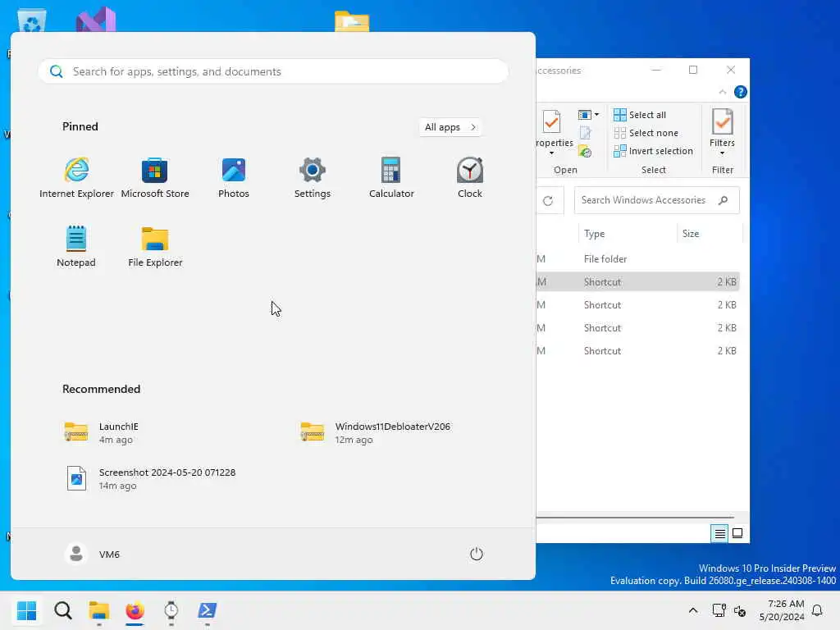Sort by the Size column header
Screen dimensions: 840x630
click(x=710, y=234)
